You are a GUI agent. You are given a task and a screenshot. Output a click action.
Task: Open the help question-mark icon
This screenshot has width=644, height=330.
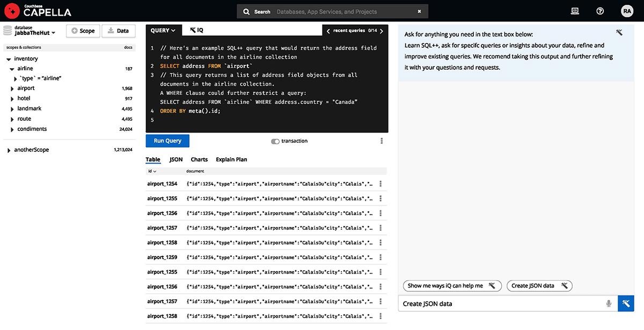coord(599,11)
